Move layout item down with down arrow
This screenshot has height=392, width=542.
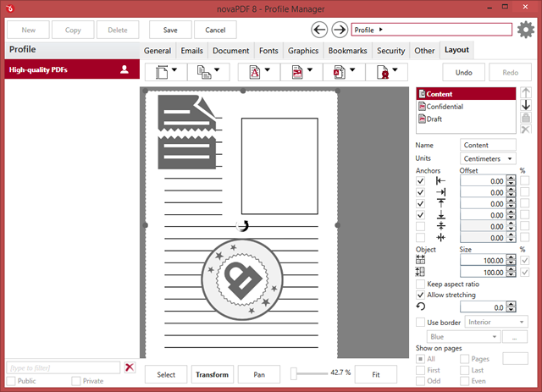tap(525, 105)
